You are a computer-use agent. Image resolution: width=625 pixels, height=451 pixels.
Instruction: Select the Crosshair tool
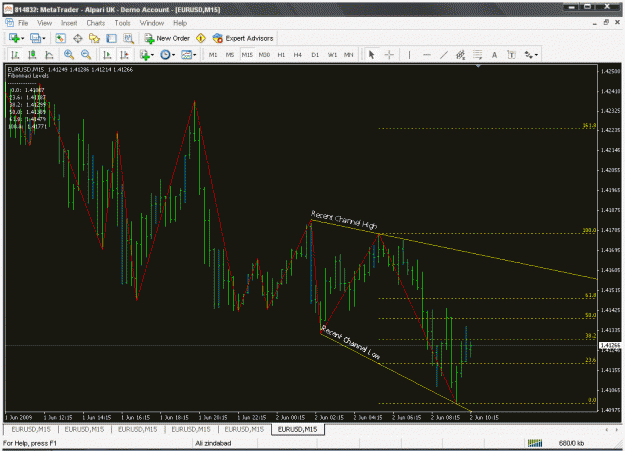(389, 55)
